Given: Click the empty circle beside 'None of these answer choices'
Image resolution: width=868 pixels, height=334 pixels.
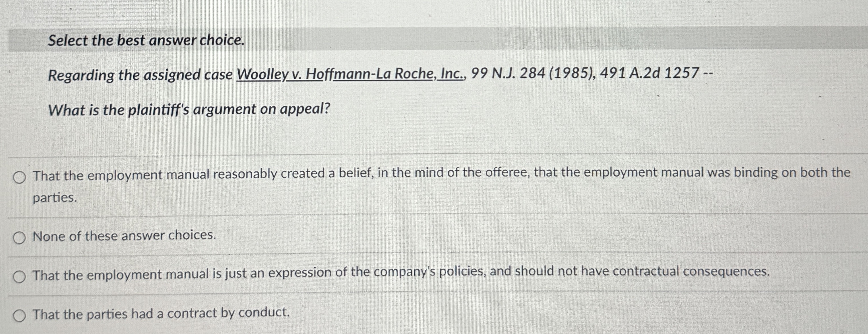Looking at the screenshot, I should (x=19, y=237).
